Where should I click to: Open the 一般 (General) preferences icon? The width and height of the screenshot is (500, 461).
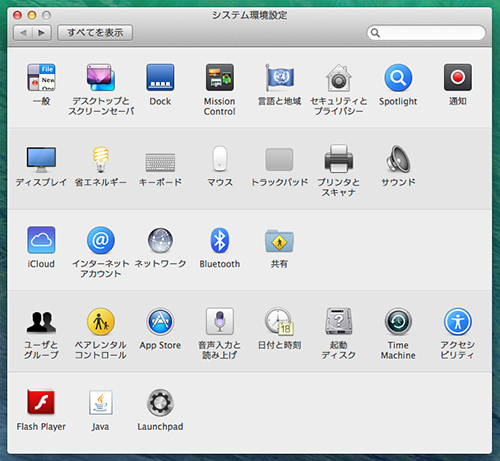[41, 77]
